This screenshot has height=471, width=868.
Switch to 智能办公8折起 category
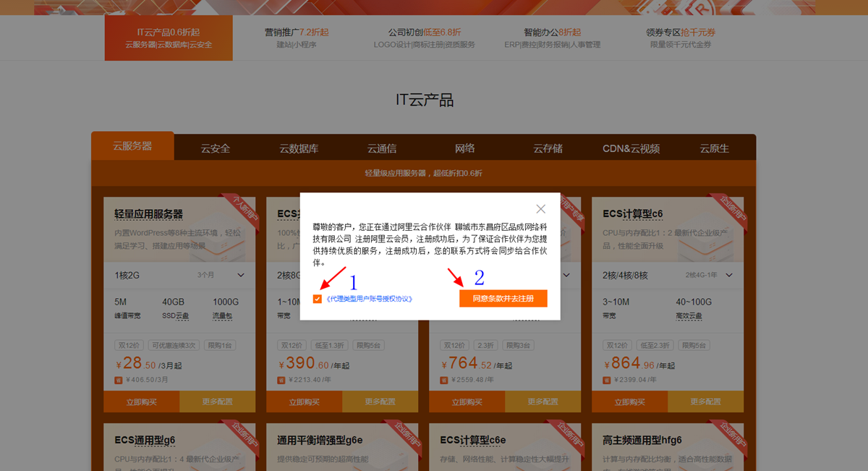coord(553,38)
